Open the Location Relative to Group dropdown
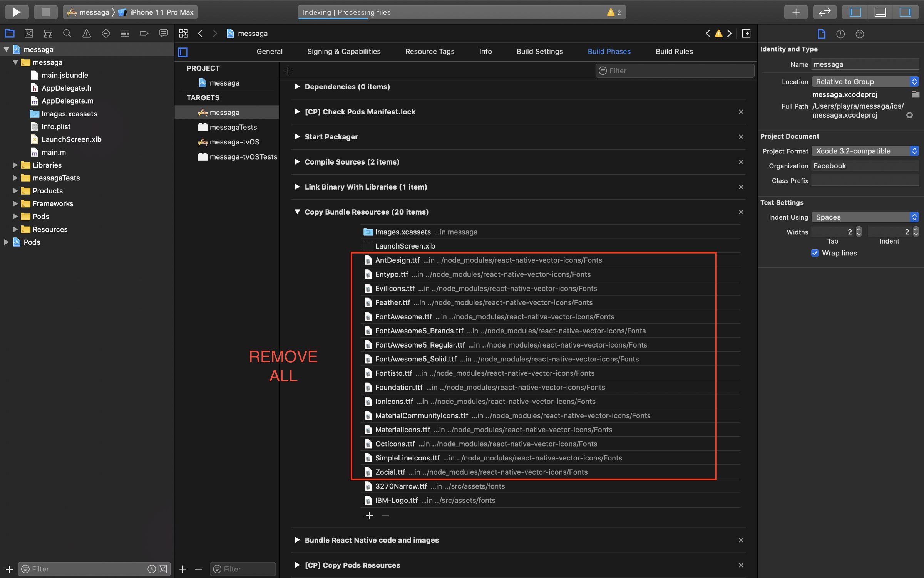Viewport: 924px width, 578px height. click(x=865, y=82)
